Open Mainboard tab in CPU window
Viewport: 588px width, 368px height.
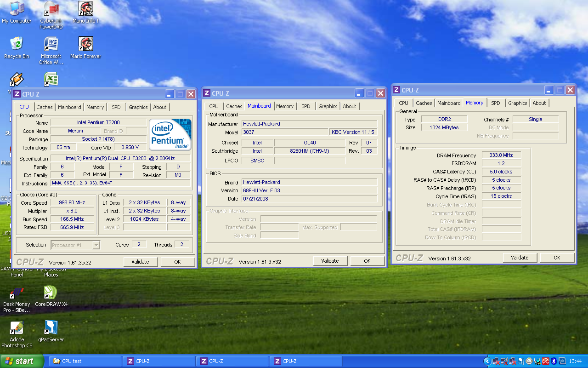click(69, 107)
